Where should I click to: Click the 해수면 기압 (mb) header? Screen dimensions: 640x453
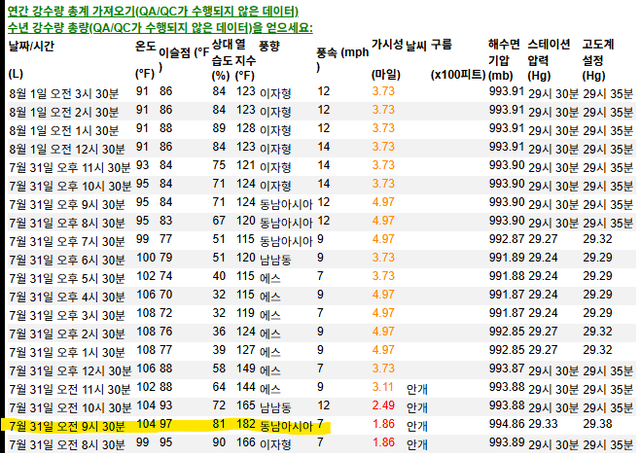coord(506,60)
